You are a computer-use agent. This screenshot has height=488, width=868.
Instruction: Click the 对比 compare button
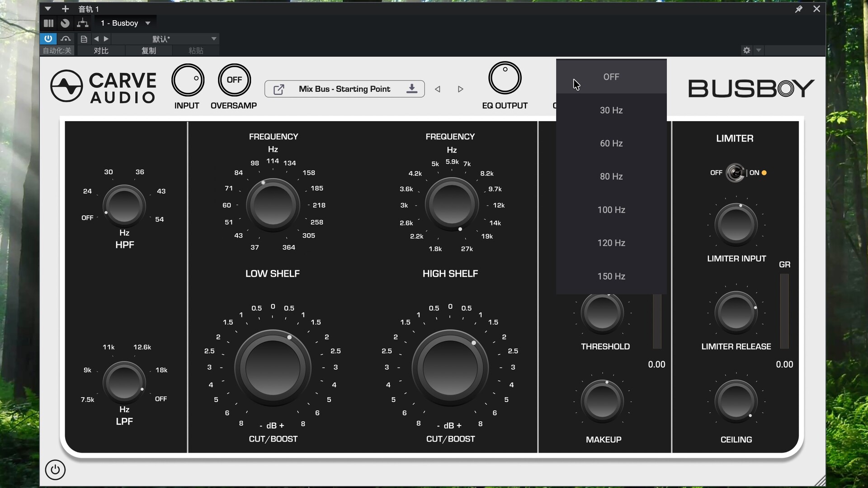[101, 51]
